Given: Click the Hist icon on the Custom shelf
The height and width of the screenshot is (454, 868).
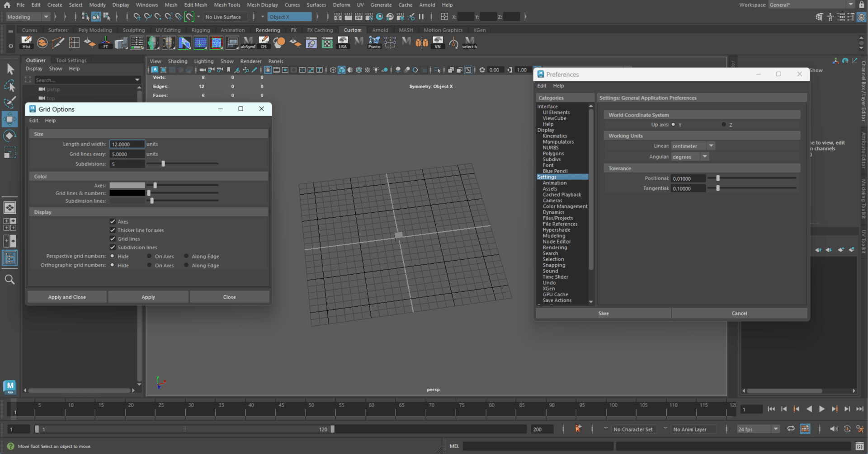Looking at the screenshot, I should 26,42.
